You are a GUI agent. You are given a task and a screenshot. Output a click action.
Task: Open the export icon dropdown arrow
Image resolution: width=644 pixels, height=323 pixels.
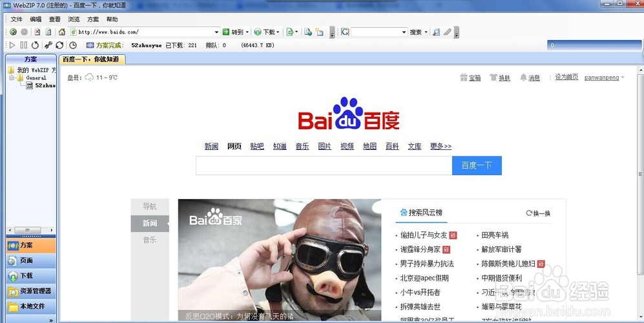[296, 32]
